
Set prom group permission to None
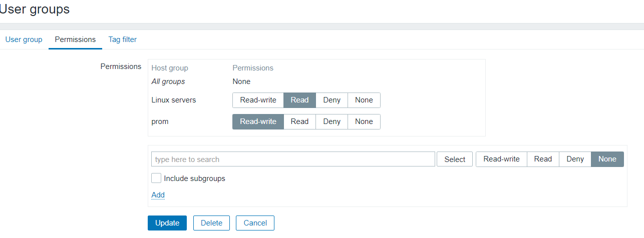364,121
